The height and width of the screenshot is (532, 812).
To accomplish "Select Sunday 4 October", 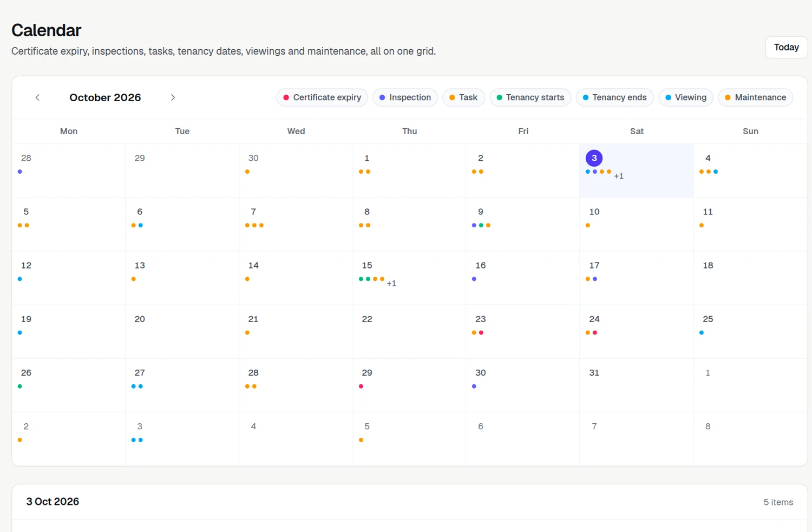I will (x=750, y=170).
